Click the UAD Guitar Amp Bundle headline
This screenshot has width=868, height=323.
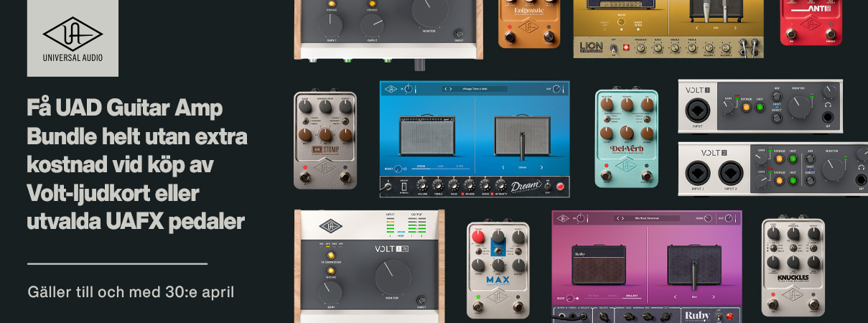pyautogui.click(x=136, y=166)
